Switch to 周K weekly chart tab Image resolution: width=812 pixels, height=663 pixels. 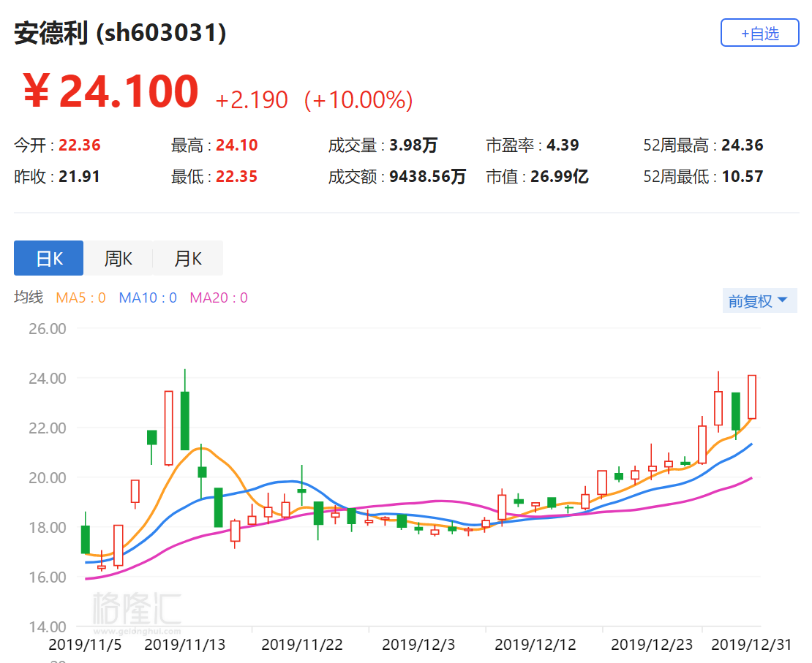118,258
